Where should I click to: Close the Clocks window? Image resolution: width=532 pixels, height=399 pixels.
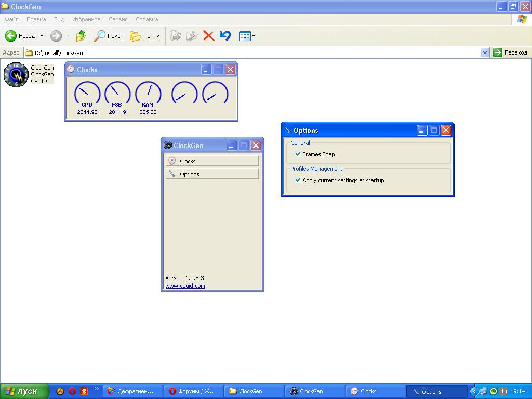tap(230, 70)
